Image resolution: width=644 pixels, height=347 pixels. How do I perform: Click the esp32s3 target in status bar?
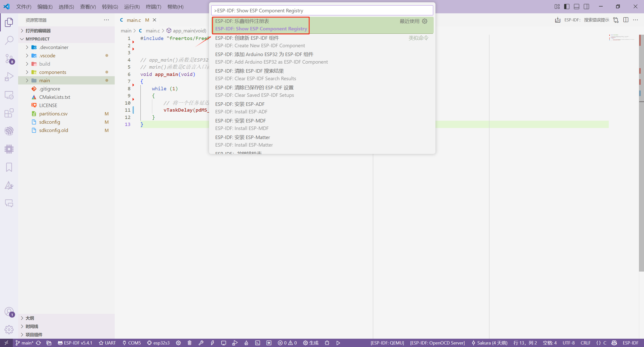coord(158,343)
